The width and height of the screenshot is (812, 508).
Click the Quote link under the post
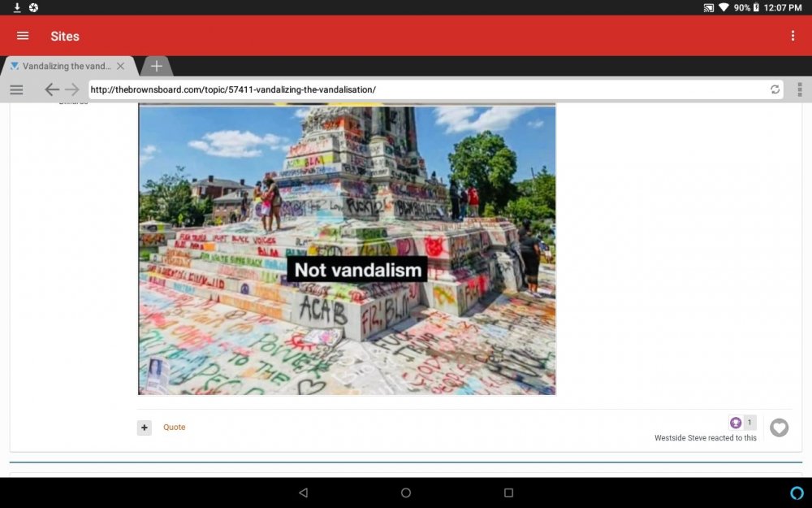(174, 428)
